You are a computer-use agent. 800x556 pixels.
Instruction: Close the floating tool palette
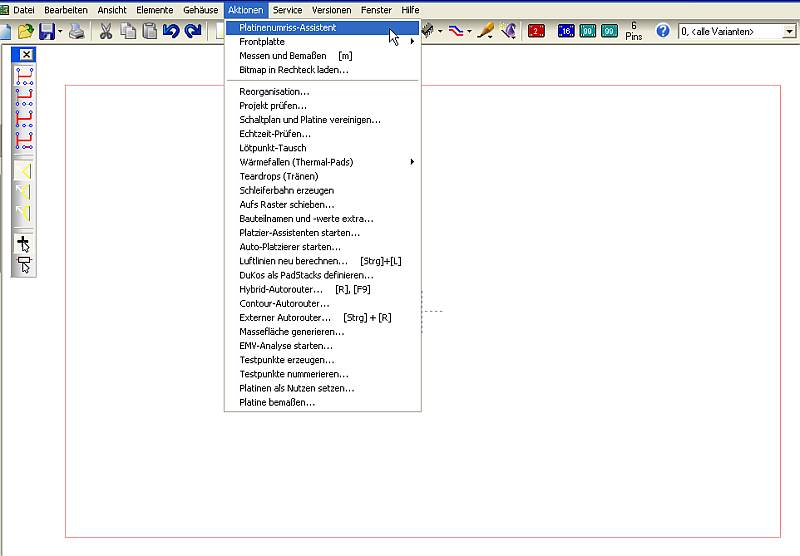26,55
